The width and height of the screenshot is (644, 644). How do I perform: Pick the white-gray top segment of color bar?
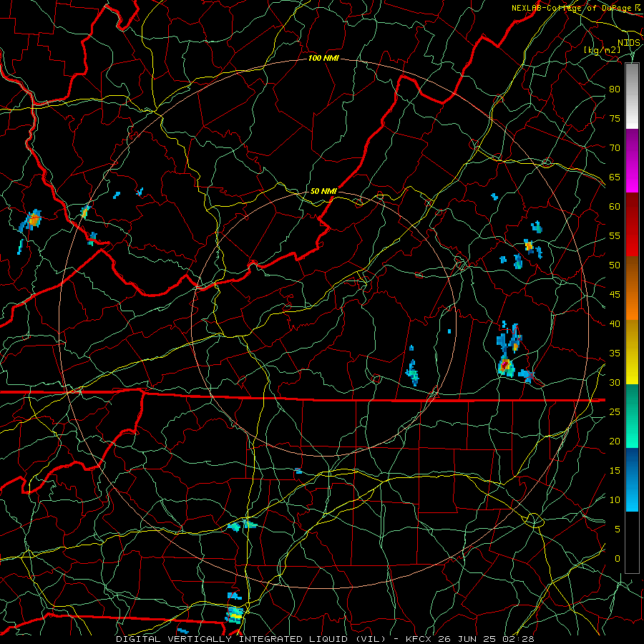click(x=632, y=96)
